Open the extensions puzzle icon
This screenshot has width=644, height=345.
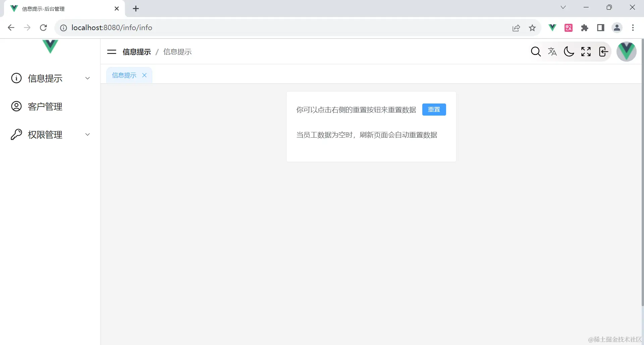click(585, 28)
